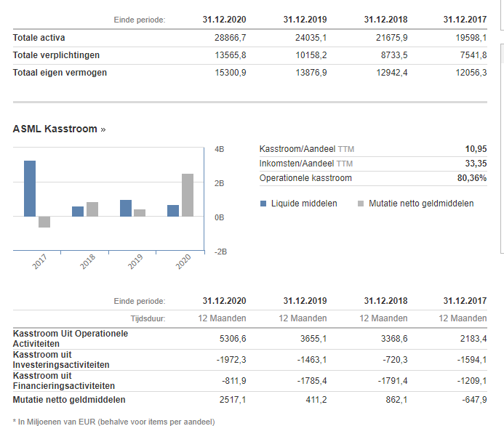
Task: Click operating cash flow value 3368,6
Action: tap(394, 339)
